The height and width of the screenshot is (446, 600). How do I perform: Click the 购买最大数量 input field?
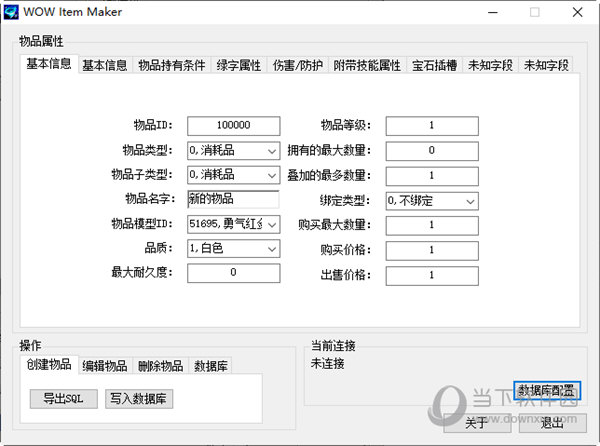click(x=432, y=226)
